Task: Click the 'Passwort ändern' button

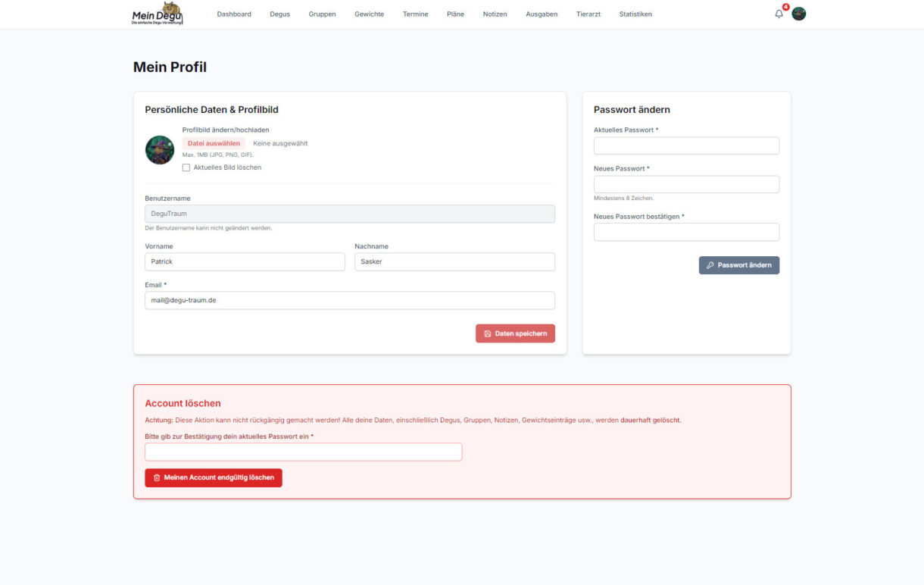Action: click(738, 265)
